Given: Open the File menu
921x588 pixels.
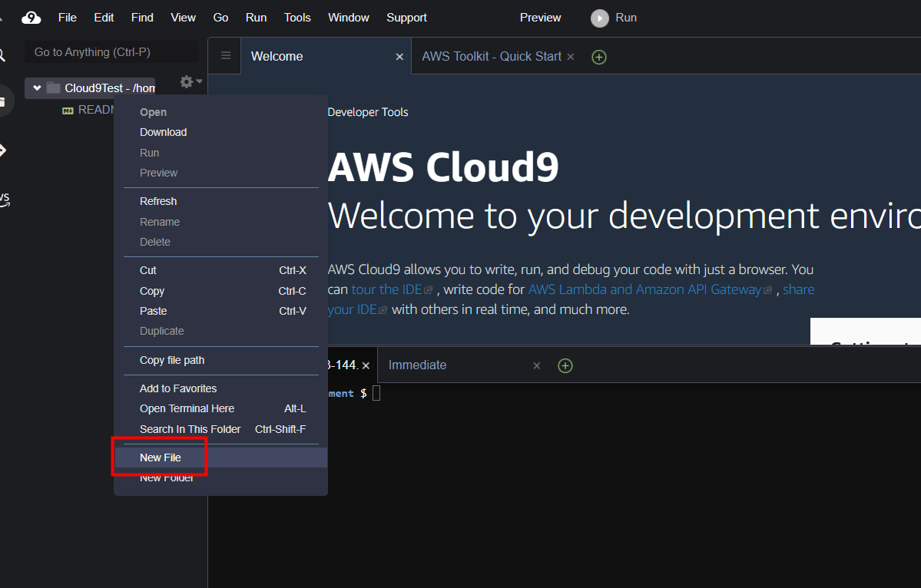Looking at the screenshot, I should (x=68, y=18).
